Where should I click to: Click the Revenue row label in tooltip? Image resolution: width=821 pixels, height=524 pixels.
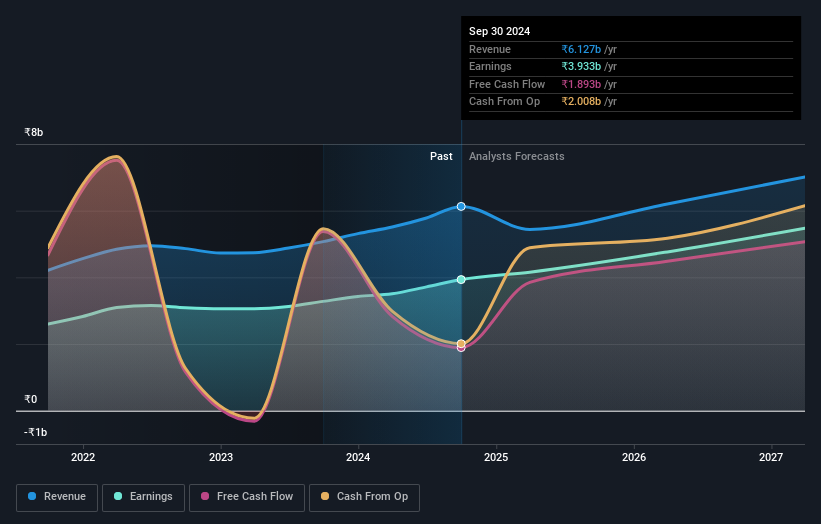[x=490, y=49]
